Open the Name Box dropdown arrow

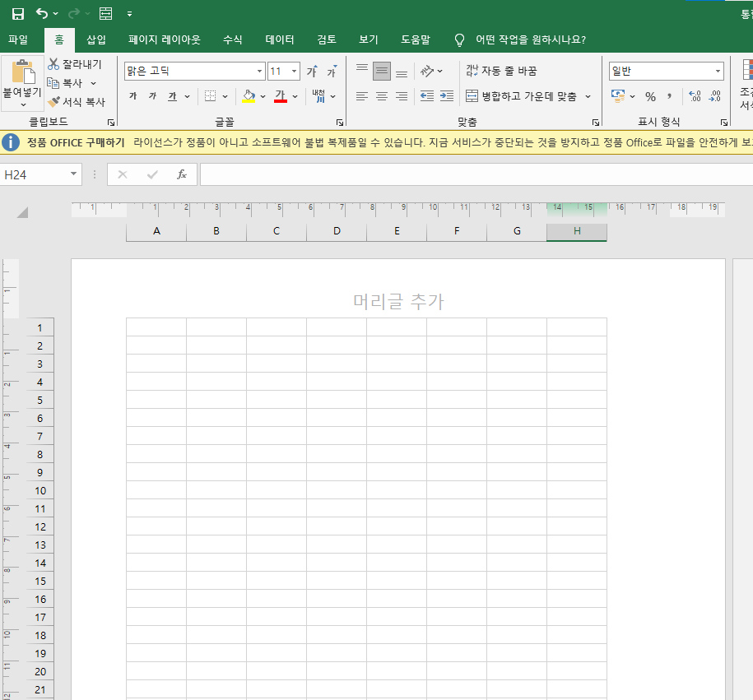pyautogui.click(x=73, y=174)
